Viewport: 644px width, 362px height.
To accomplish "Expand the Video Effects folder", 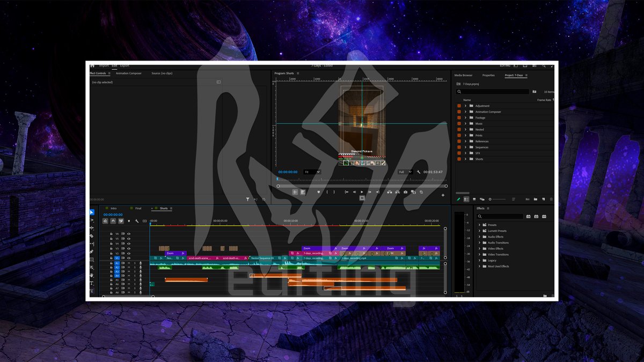I will pos(479,248).
